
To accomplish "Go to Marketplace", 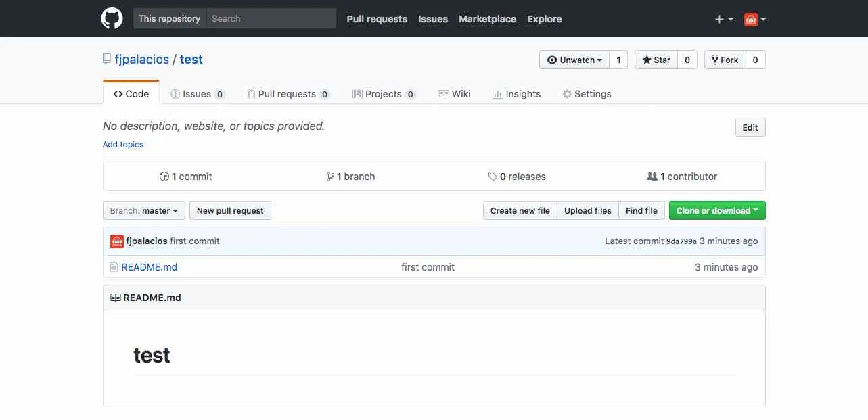I will pos(487,19).
